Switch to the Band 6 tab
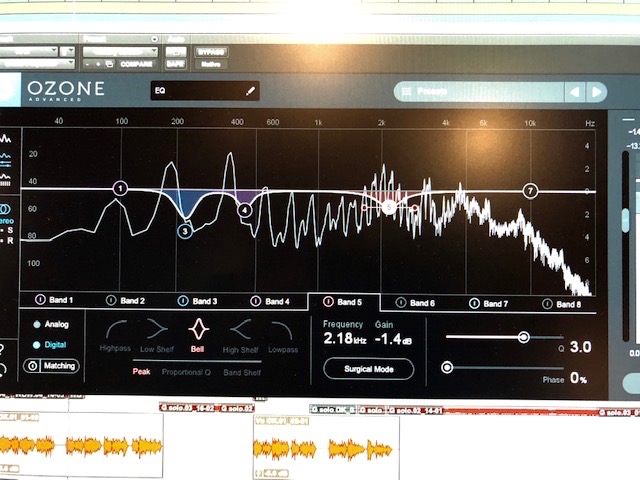Viewport: 640px width, 480px height. [x=416, y=302]
